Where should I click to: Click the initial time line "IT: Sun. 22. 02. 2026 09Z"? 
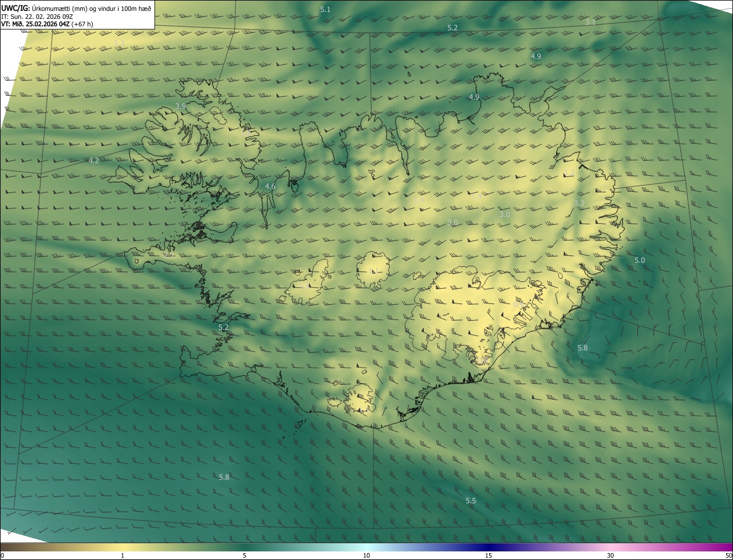[37, 17]
